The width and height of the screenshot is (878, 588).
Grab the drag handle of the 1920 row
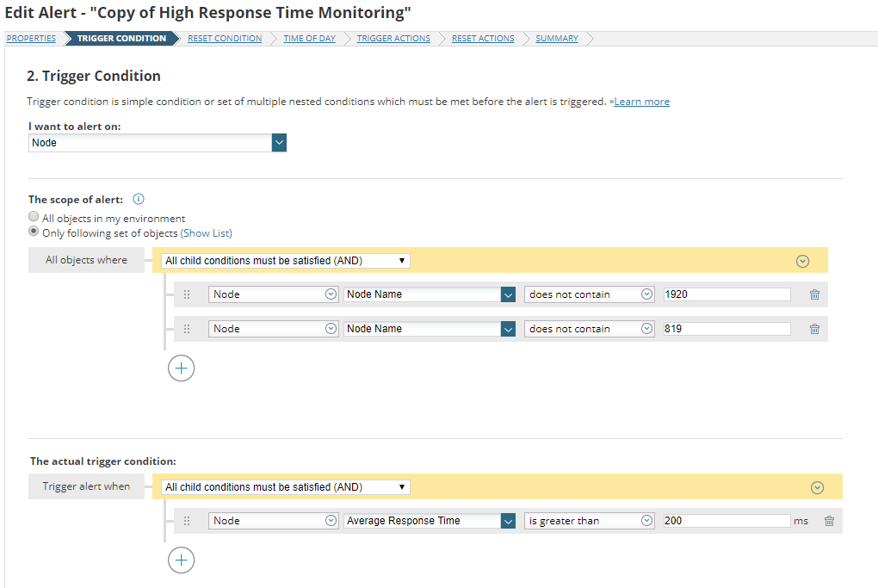click(187, 294)
